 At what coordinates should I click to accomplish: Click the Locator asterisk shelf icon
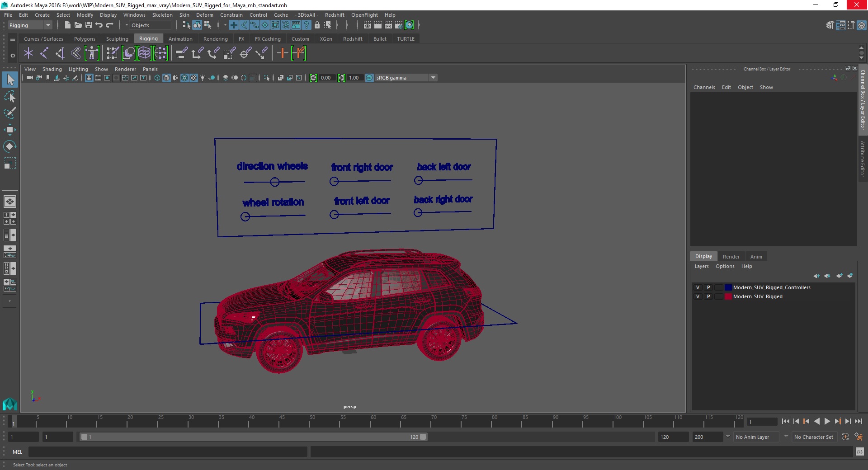[28, 53]
